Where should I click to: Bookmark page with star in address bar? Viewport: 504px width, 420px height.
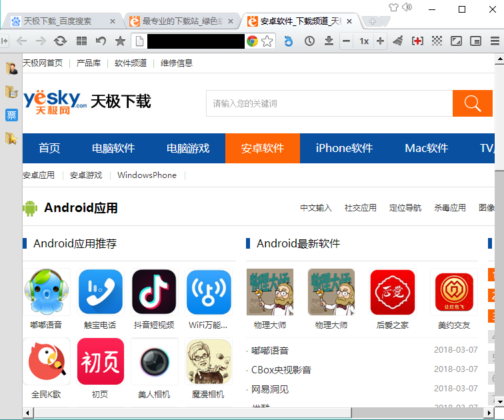(267, 41)
